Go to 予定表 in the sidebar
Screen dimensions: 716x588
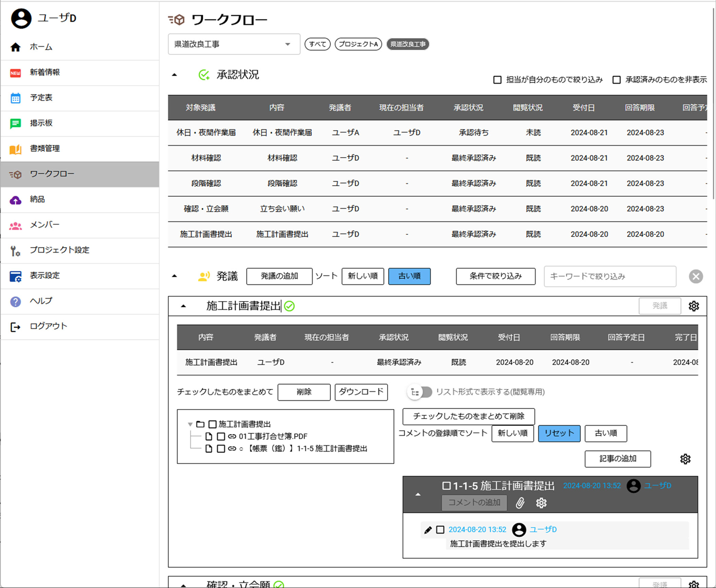[x=41, y=98]
